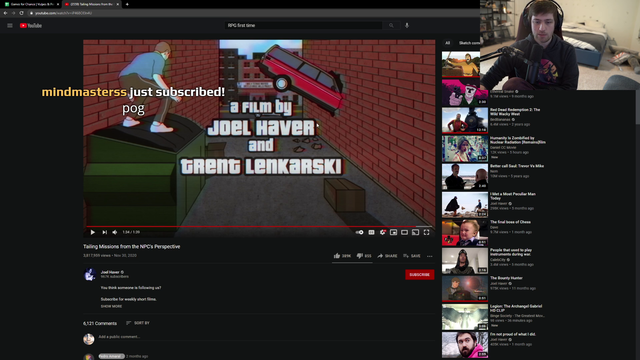Select the Sketch comedy filter chip

[469, 43]
